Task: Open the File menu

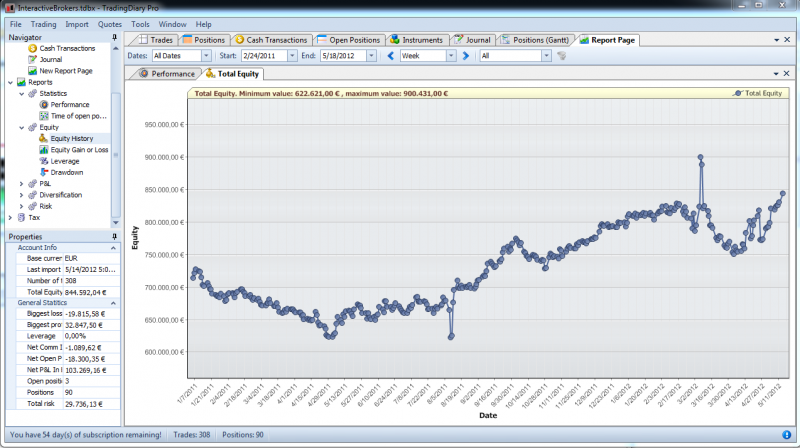Action: (16, 24)
